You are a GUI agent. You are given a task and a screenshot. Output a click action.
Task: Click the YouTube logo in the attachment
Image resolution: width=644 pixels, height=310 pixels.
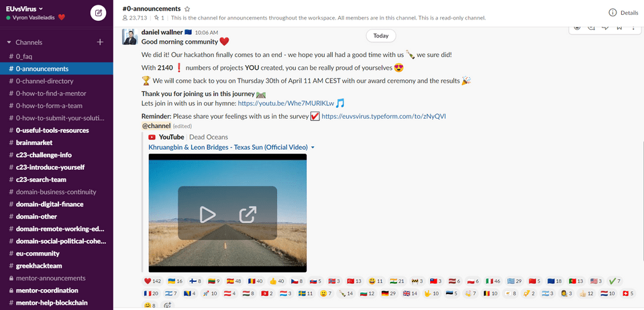click(x=152, y=137)
